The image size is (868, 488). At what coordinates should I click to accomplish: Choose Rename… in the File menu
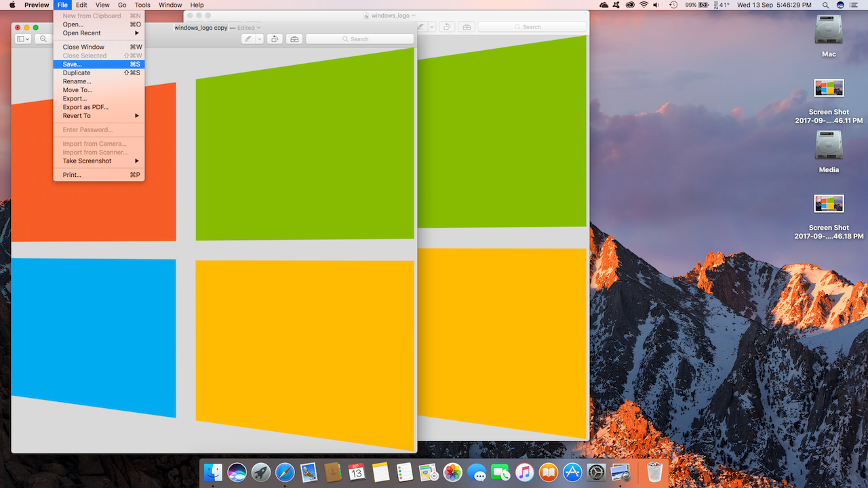click(99, 81)
